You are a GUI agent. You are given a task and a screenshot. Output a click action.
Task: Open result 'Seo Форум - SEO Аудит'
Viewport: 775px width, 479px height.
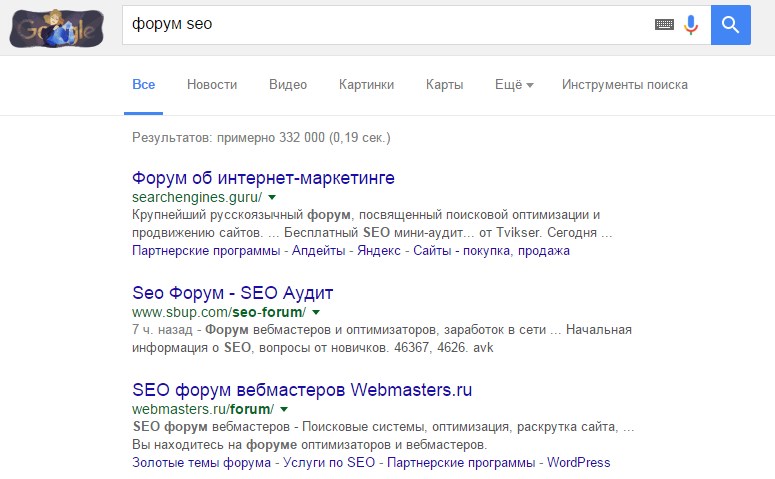tap(233, 293)
